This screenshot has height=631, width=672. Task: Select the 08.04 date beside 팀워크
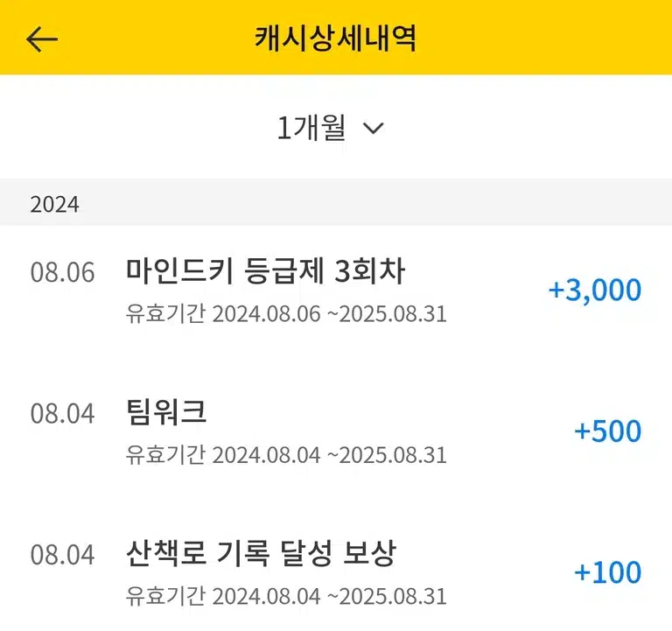pos(63,414)
